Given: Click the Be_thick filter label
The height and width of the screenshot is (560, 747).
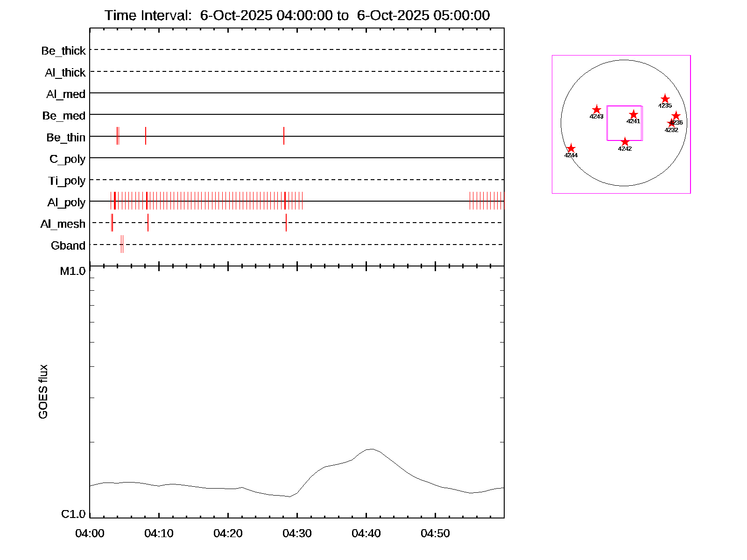Looking at the screenshot, I should pos(63,51).
